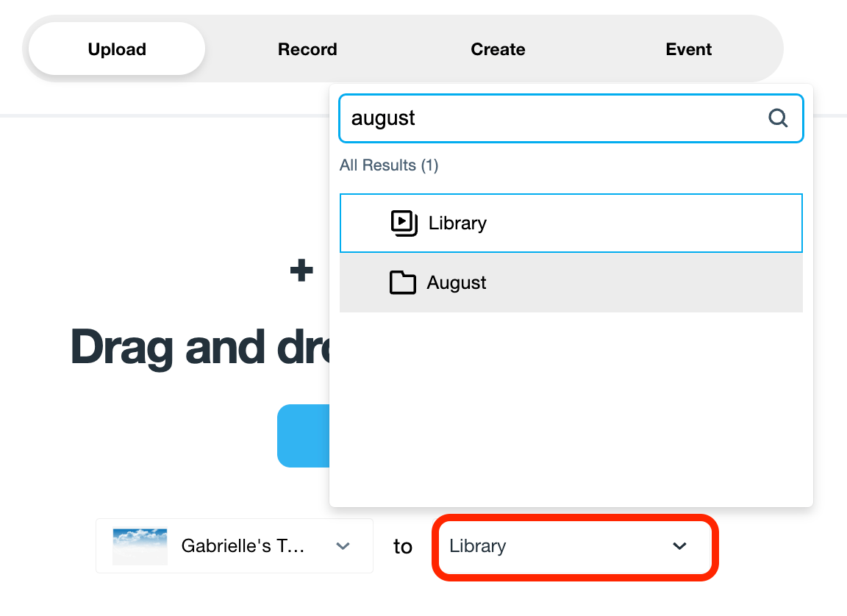Click the video Library icon in search results
This screenshot has height=616, width=847.
(x=404, y=223)
